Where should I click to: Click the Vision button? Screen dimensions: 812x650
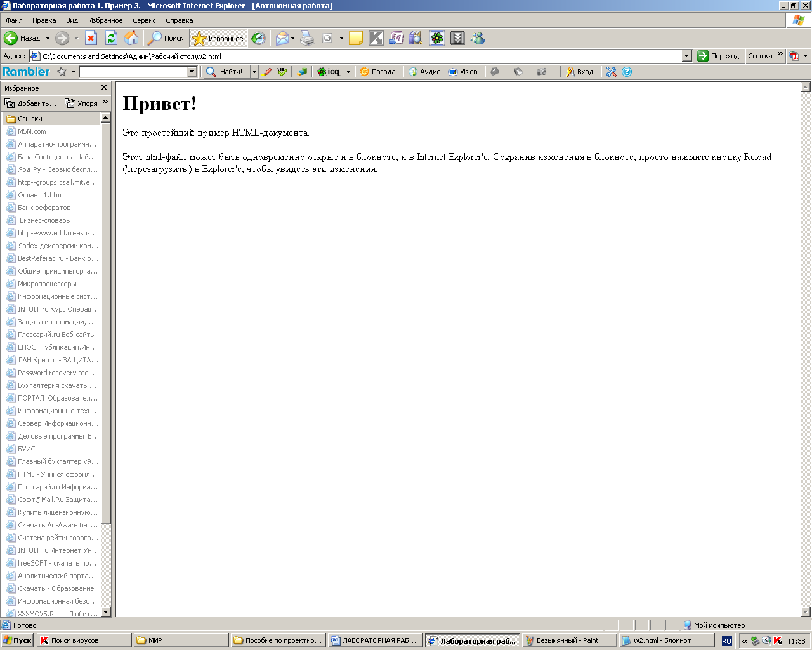[463, 72]
